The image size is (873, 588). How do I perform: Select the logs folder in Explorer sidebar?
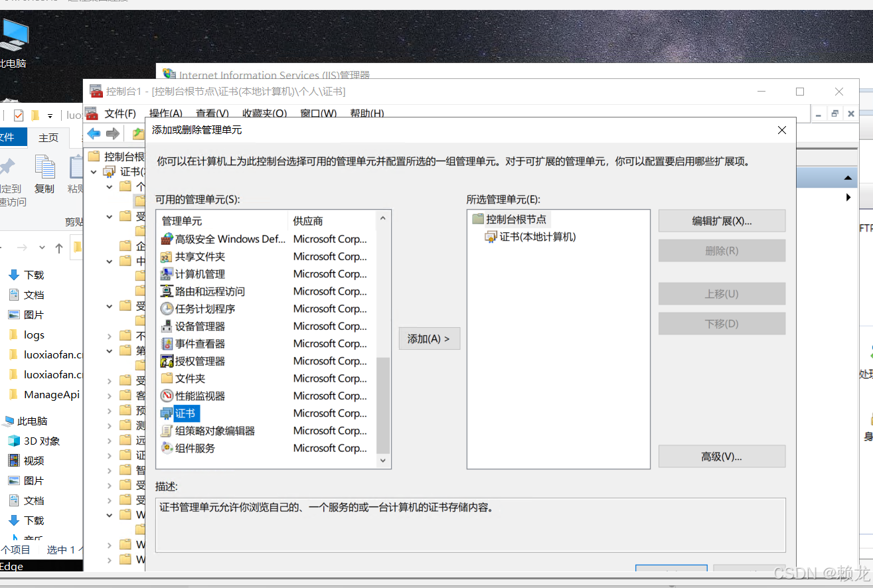(34, 334)
